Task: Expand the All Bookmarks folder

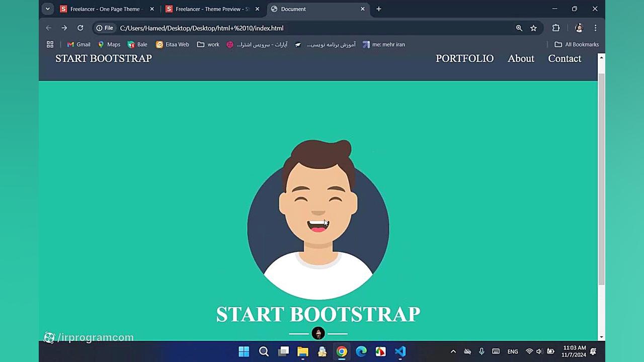Action: point(577,44)
